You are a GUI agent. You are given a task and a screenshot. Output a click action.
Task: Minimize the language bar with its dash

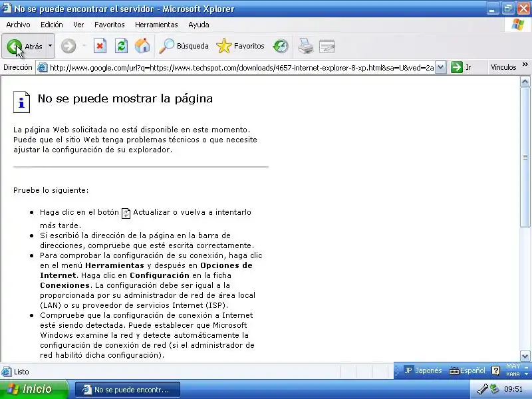tap(526, 367)
